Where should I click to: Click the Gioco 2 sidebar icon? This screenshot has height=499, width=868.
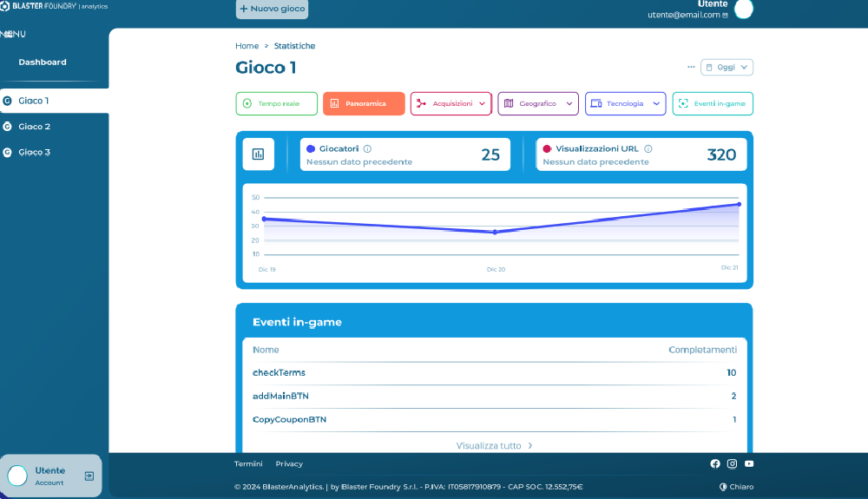click(x=7, y=127)
